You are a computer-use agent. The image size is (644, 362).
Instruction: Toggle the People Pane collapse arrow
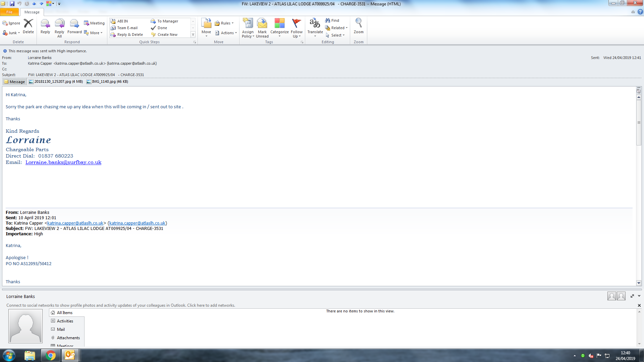639,296
